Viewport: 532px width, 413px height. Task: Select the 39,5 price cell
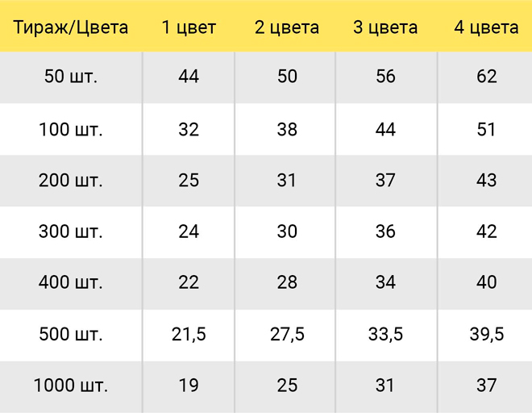coord(487,334)
